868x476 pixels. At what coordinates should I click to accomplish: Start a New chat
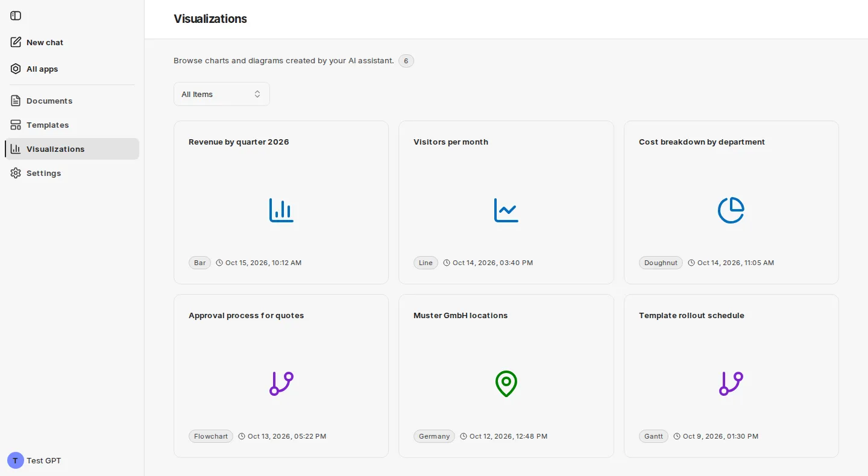tap(72, 42)
